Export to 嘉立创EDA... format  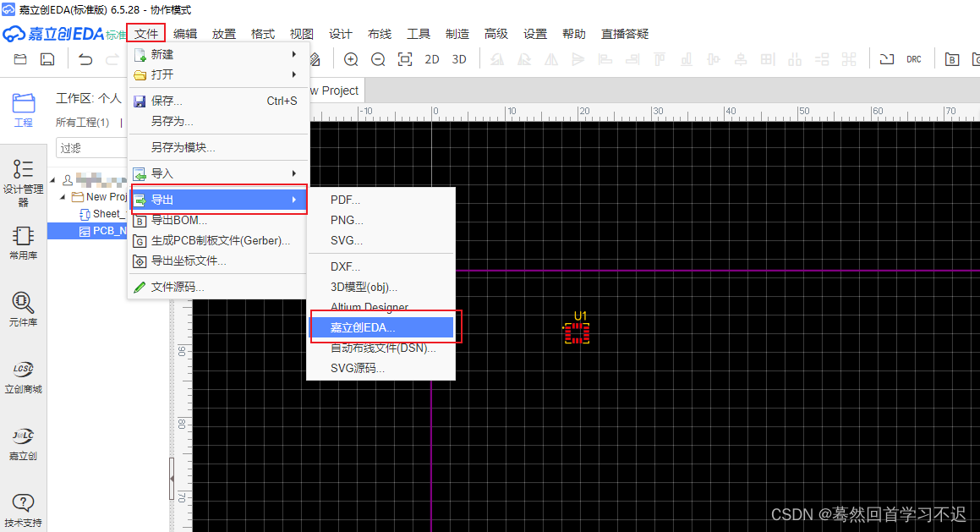381,327
